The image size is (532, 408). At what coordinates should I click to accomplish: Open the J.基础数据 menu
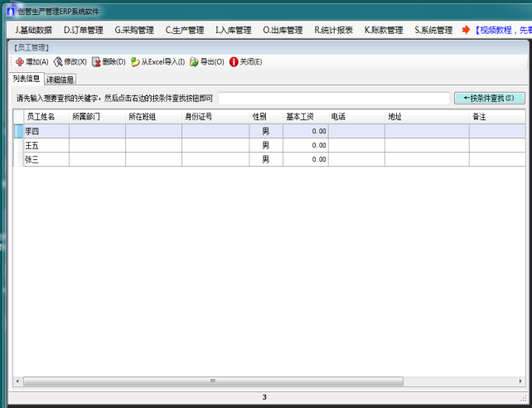(33, 31)
